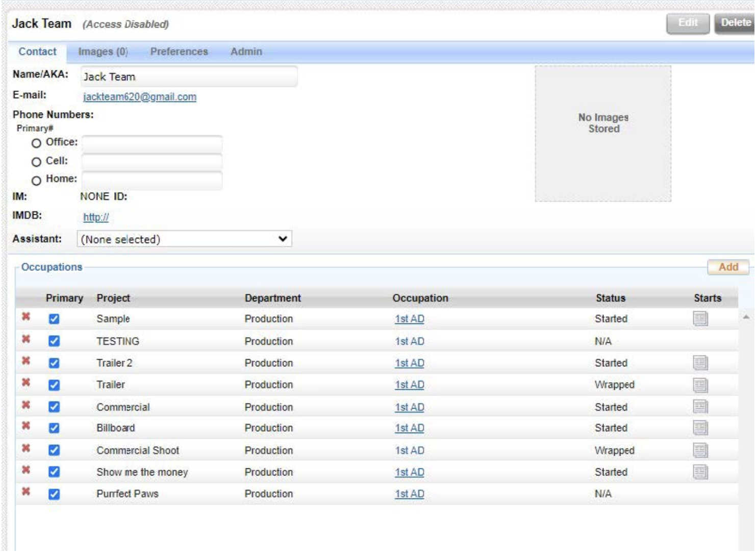Click the Status column header
Viewport: 756px width, 552px height.
click(x=611, y=298)
